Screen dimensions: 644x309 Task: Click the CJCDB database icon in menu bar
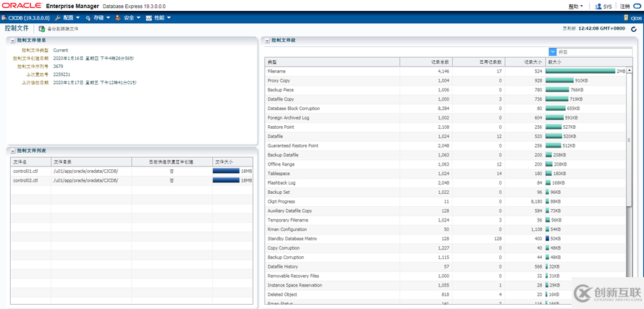4,17
